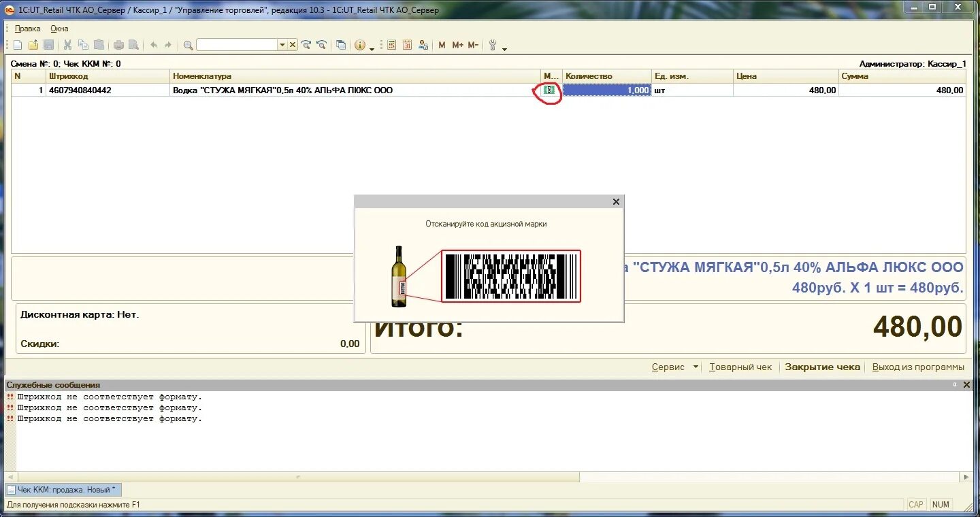Click the Find magnifier icon
980x517 pixels.
(188, 45)
